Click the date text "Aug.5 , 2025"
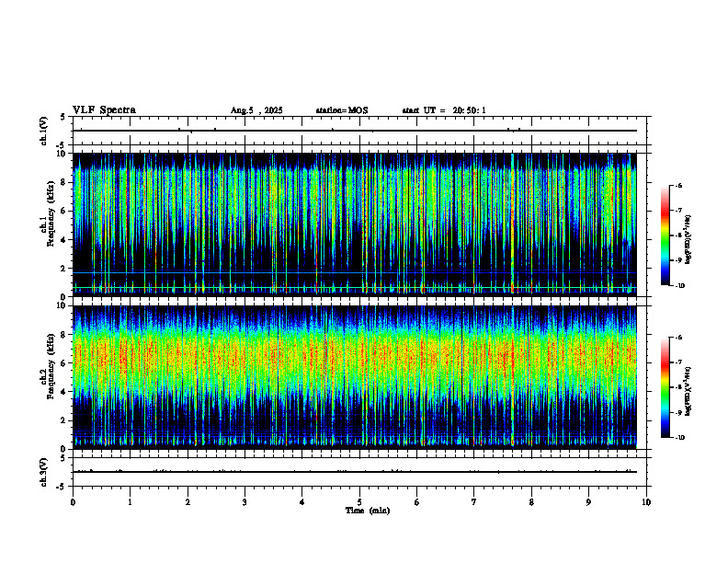This screenshot has height=563, width=728. click(256, 110)
